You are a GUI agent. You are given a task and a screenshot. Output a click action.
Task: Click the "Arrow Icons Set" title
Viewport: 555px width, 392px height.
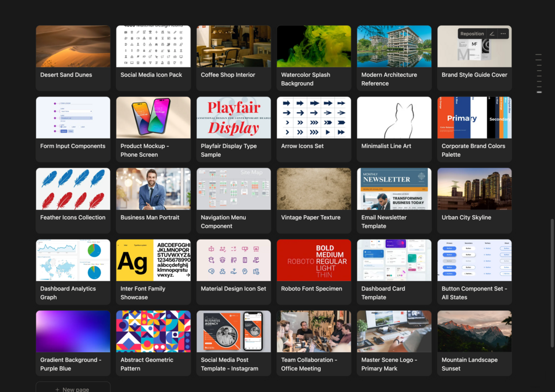pos(302,146)
